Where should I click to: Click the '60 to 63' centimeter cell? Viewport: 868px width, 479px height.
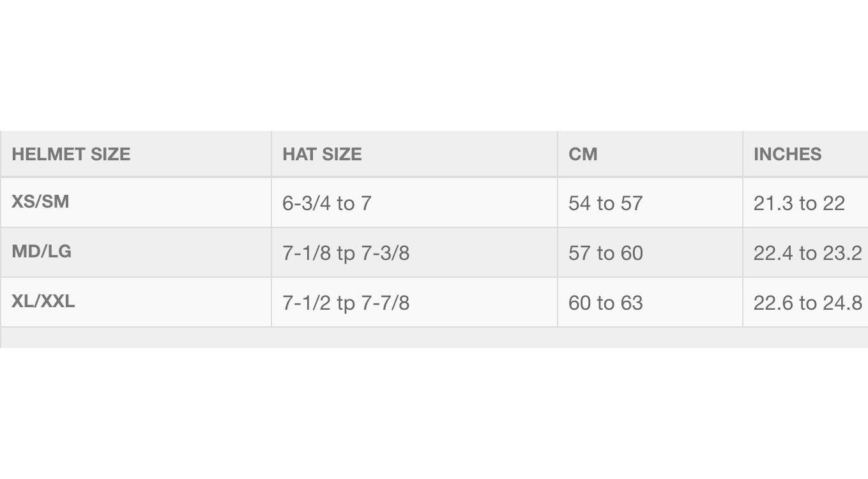click(x=605, y=303)
